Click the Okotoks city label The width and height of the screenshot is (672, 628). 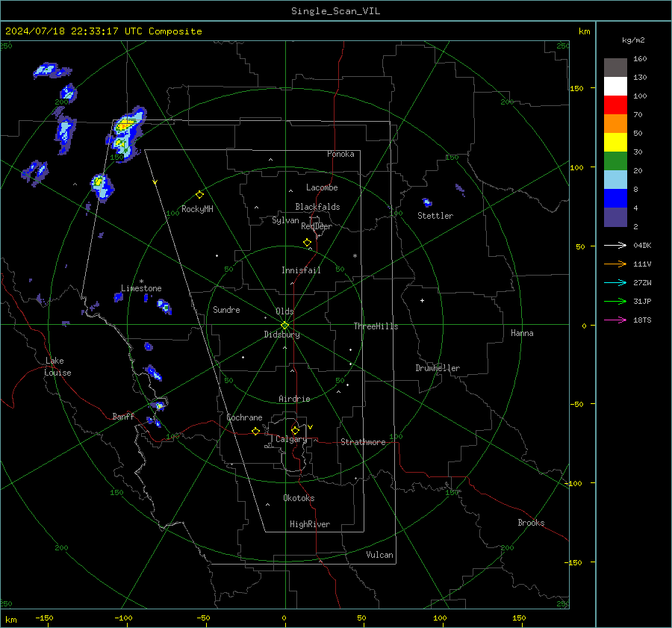pos(299,498)
